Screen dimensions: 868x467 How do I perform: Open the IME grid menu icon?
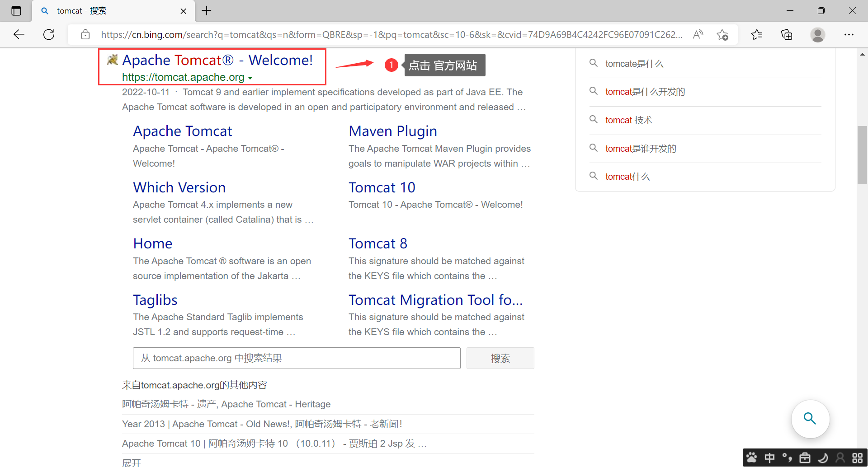(857, 458)
